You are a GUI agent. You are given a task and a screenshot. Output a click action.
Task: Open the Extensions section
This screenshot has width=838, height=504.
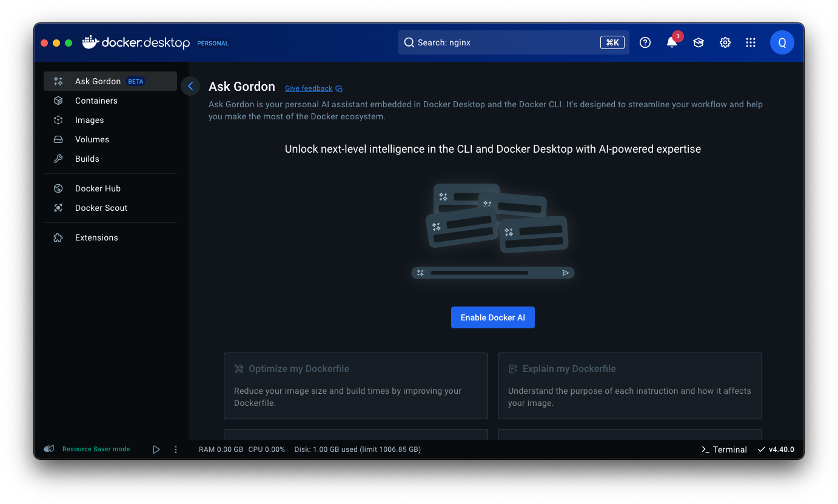pyautogui.click(x=110, y=237)
